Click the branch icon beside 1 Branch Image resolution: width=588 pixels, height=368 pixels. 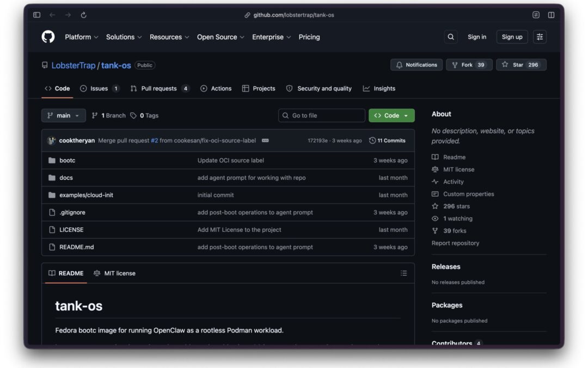95,116
